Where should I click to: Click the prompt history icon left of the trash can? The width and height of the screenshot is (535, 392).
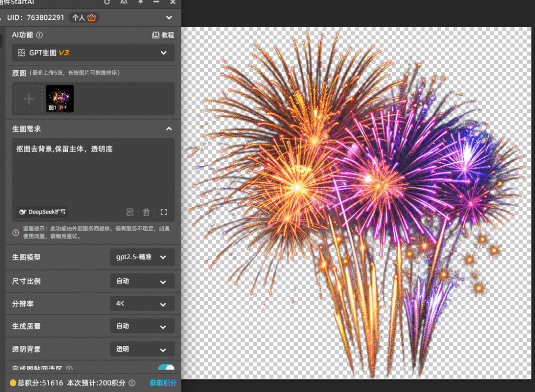point(130,212)
